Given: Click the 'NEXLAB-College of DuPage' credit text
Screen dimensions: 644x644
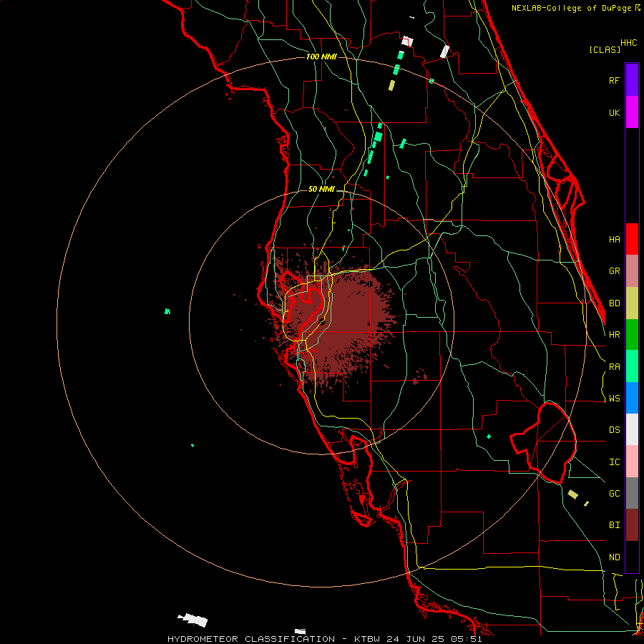Looking at the screenshot, I should point(571,8).
